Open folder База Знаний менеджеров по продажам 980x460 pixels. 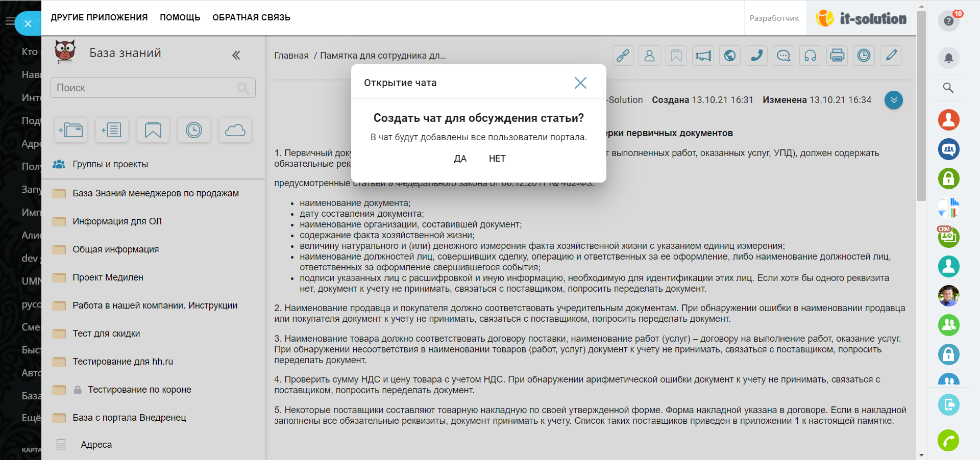[x=156, y=193]
